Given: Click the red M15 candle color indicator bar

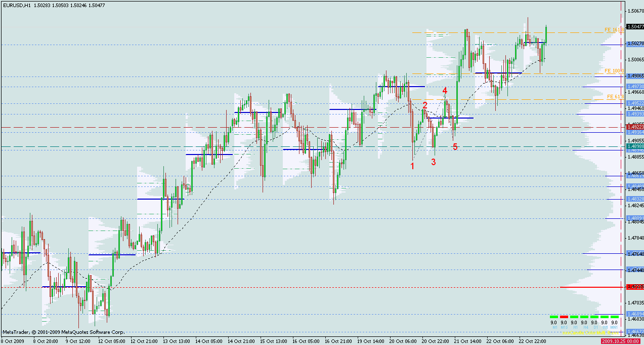Looking at the screenshot, I should pyautogui.click(x=564, y=317).
